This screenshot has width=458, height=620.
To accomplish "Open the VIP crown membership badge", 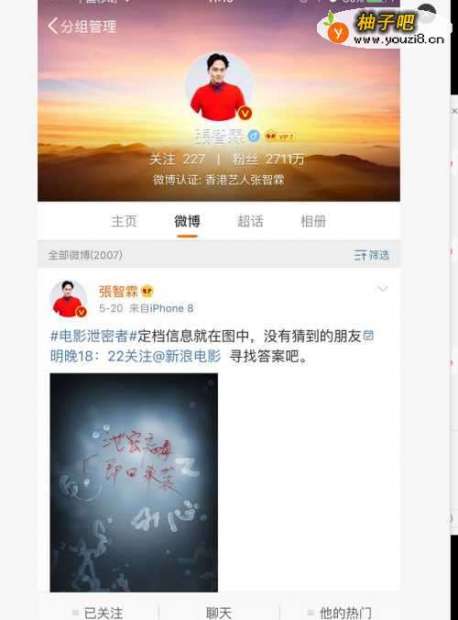I will click(x=279, y=136).
